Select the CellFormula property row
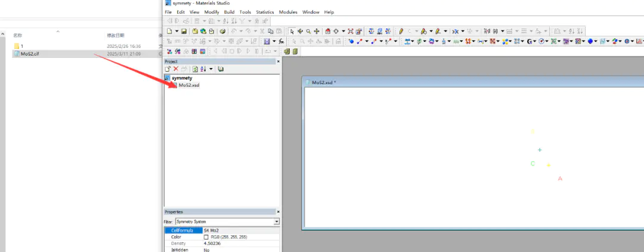Screen dimensions: 644x252 tap(182, 231)
